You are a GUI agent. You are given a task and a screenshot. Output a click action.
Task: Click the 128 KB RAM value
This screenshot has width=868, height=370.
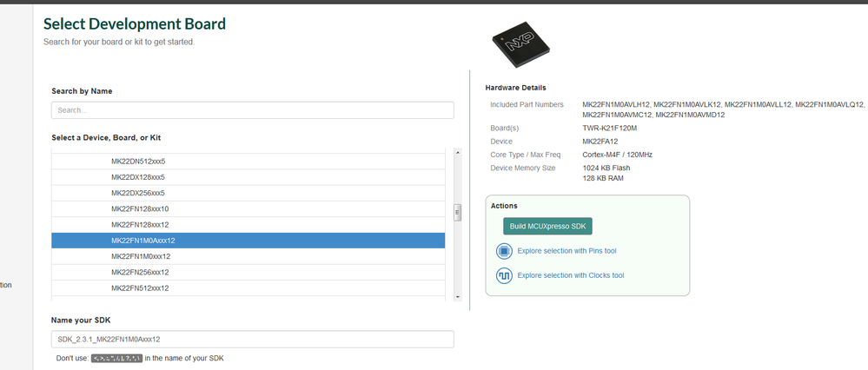click(603, 179)
